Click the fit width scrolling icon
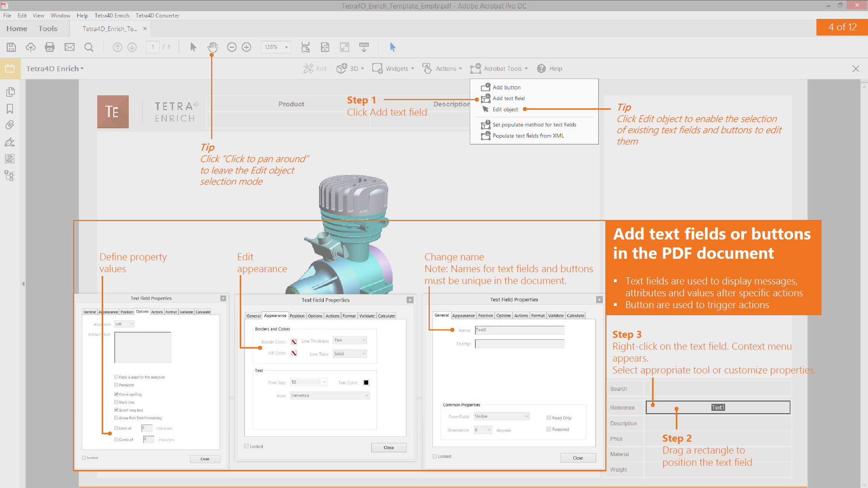868x488 pixels. (x=305, y=47)
